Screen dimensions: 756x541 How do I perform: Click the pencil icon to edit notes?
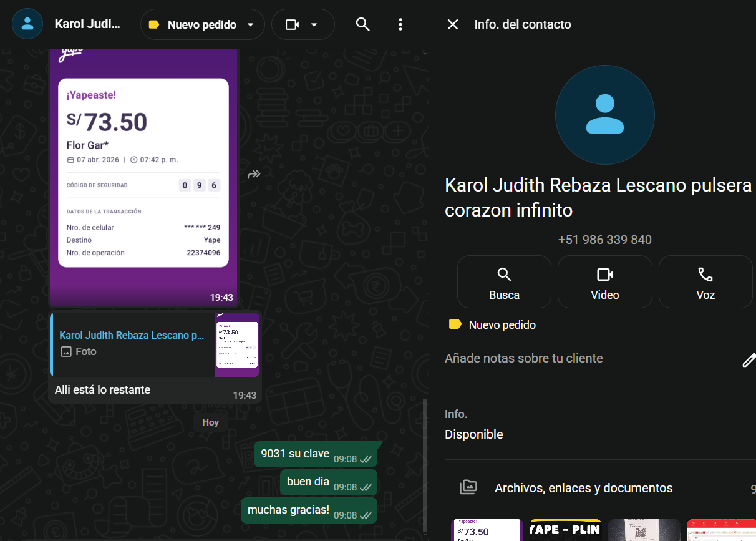(x=749, y=360)
